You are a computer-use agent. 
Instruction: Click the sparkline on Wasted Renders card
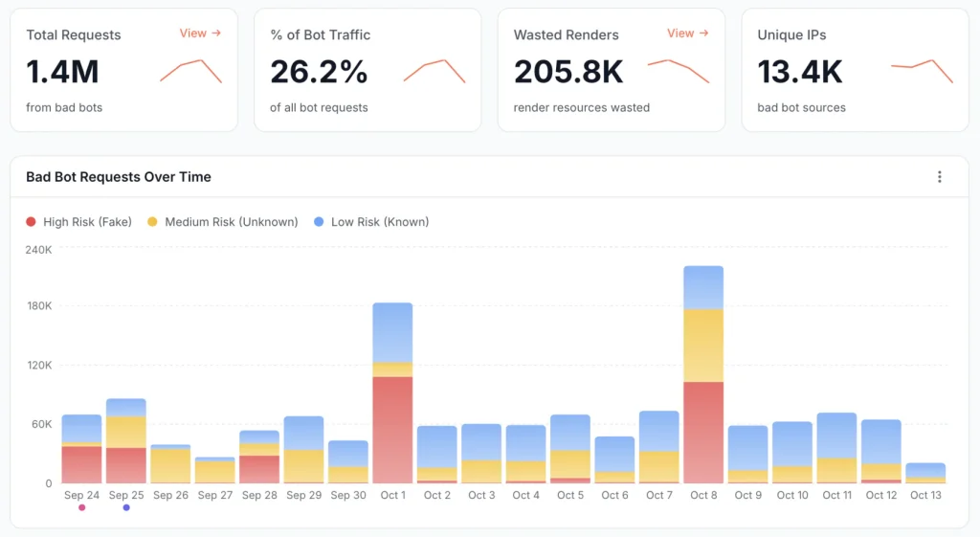point(679,71)
